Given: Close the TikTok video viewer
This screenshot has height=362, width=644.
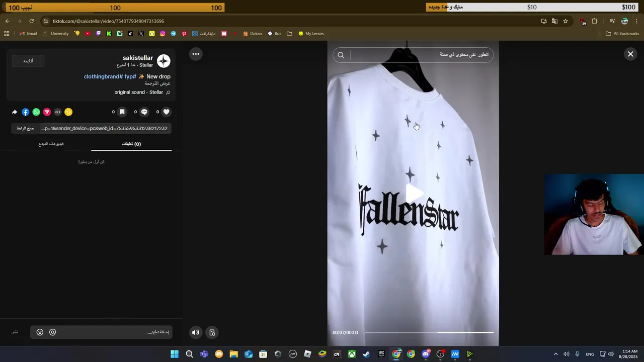Looking at the screenshot, I should point(630,54).
